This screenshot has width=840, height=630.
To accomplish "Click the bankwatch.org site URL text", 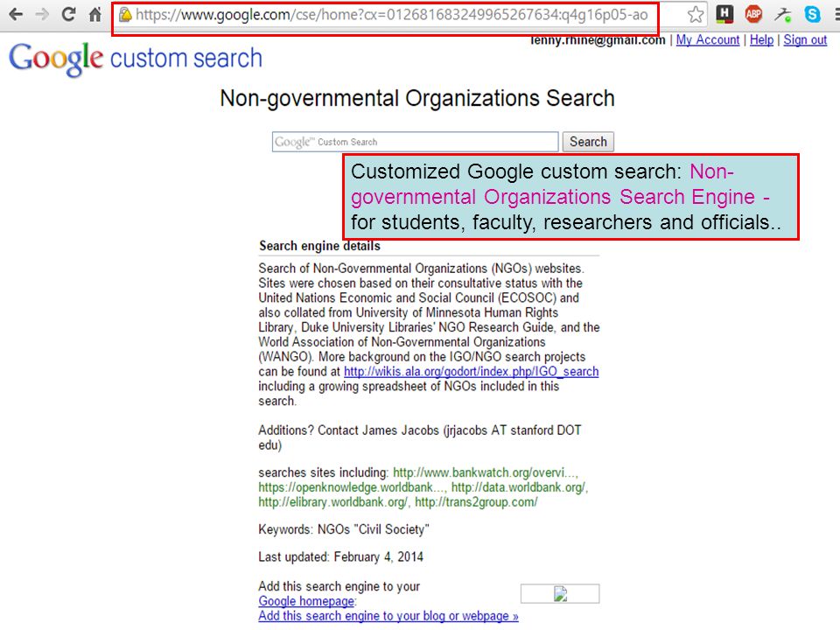I will click(485, 472).
